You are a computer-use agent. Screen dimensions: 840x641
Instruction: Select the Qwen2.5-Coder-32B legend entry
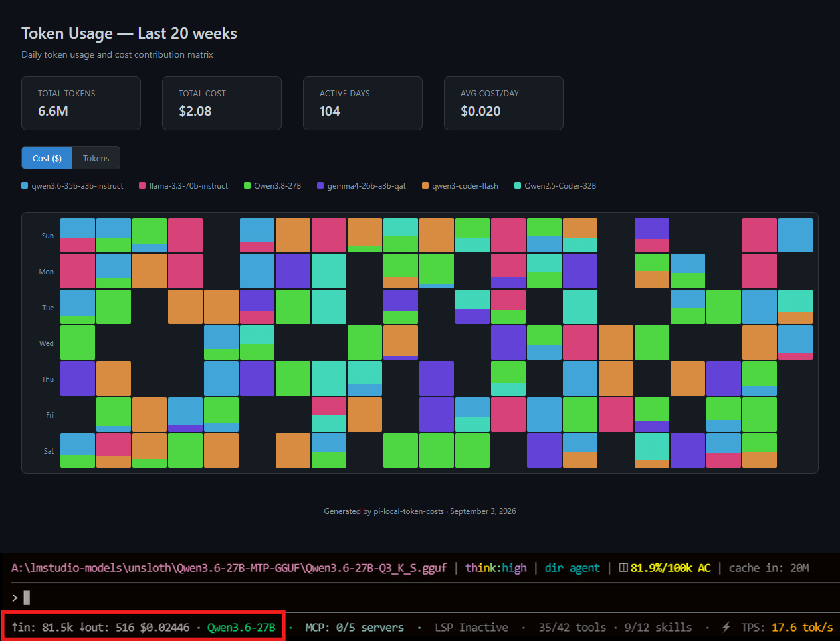[556, 186]
